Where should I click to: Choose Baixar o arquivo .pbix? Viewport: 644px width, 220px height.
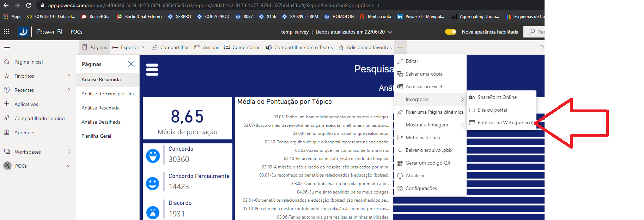tap(430, 150)
